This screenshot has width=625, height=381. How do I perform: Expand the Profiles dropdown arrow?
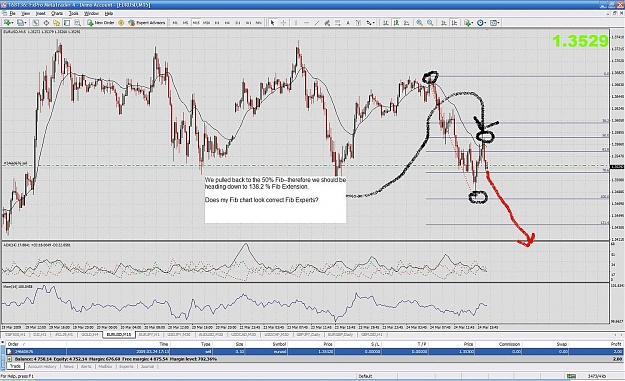(26, 23)
